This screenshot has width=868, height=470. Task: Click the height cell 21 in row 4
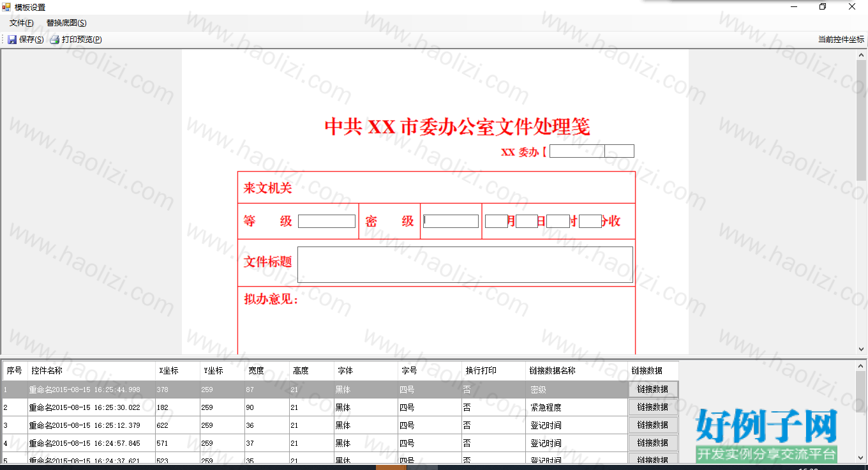tap(311, 443)
